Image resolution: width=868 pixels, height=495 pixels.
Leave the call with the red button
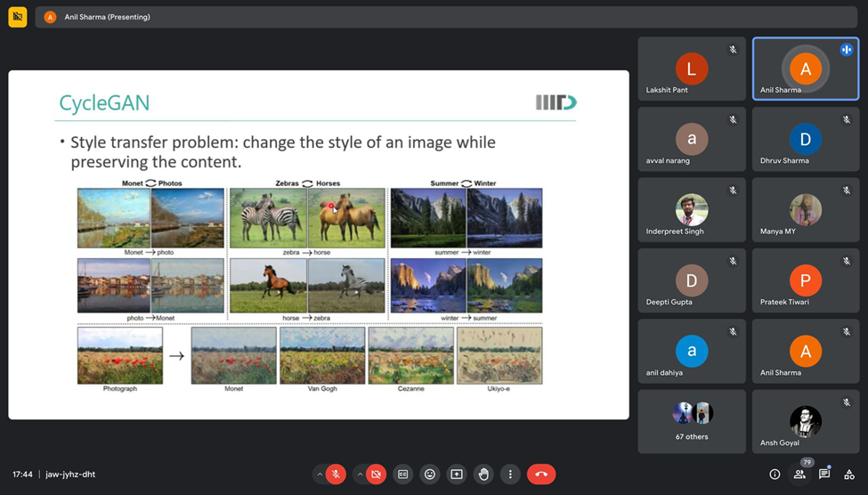pos(541,475)
